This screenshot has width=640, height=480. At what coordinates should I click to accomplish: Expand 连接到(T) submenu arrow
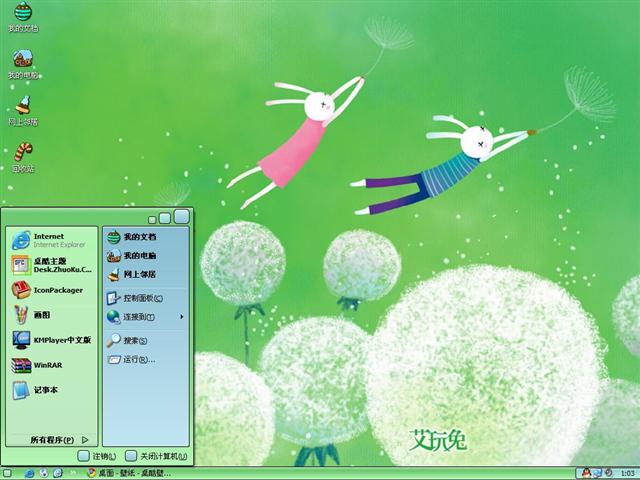[x=182, y=317]
